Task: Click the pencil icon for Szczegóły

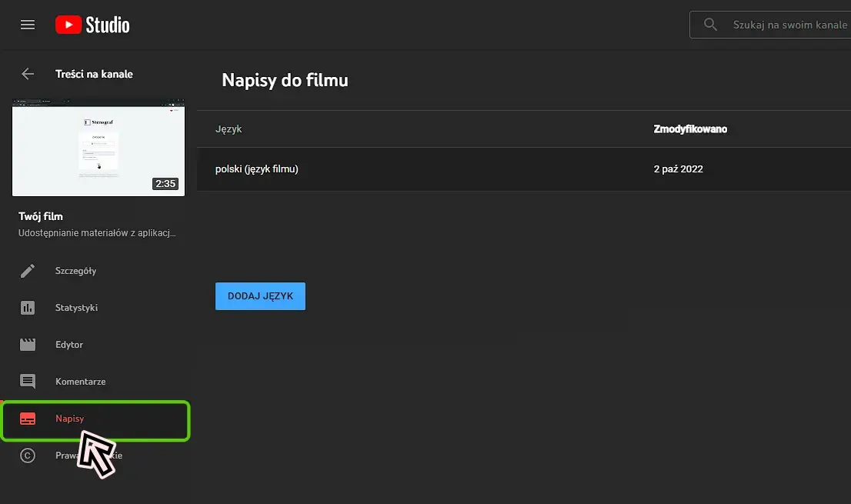Action: point(28,271)
